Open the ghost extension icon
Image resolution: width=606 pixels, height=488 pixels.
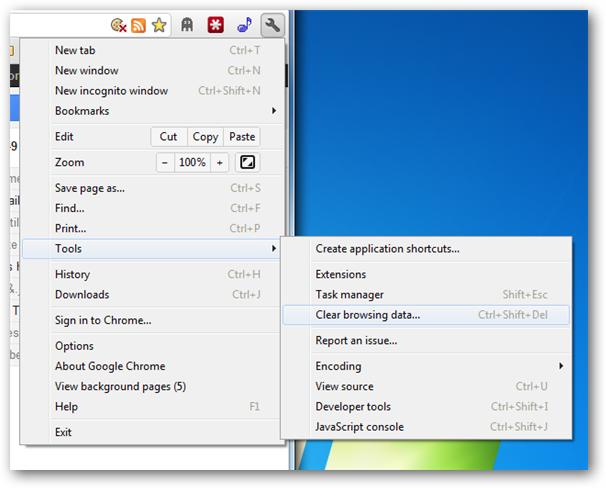click(189, 26)
